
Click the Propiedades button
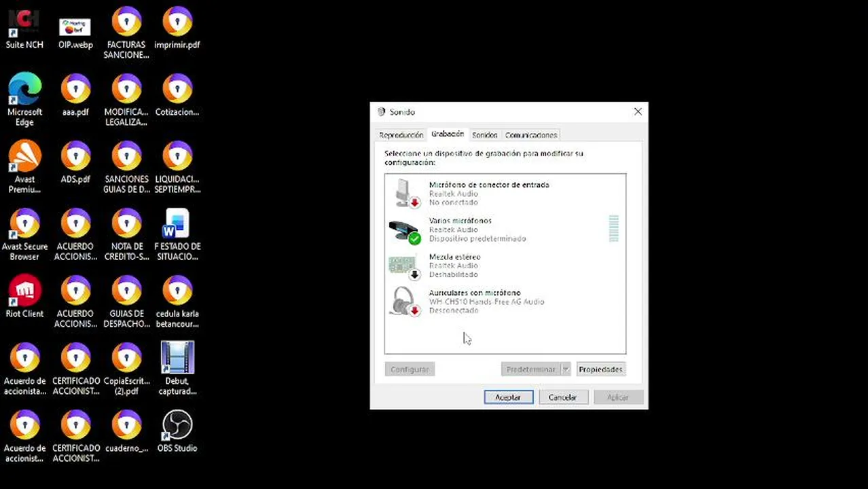[600, 369]
